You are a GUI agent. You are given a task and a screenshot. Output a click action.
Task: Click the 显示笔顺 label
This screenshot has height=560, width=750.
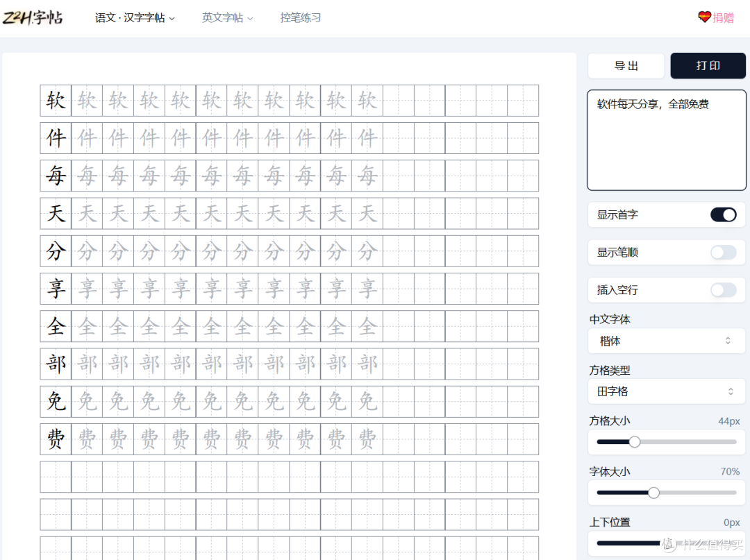coord(617,253)
